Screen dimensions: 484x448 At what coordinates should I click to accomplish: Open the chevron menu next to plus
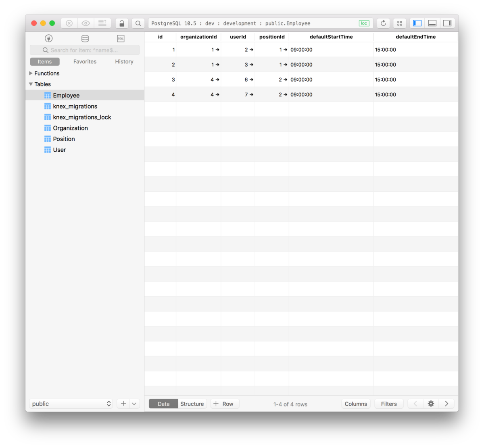click(x=134, y=404)
